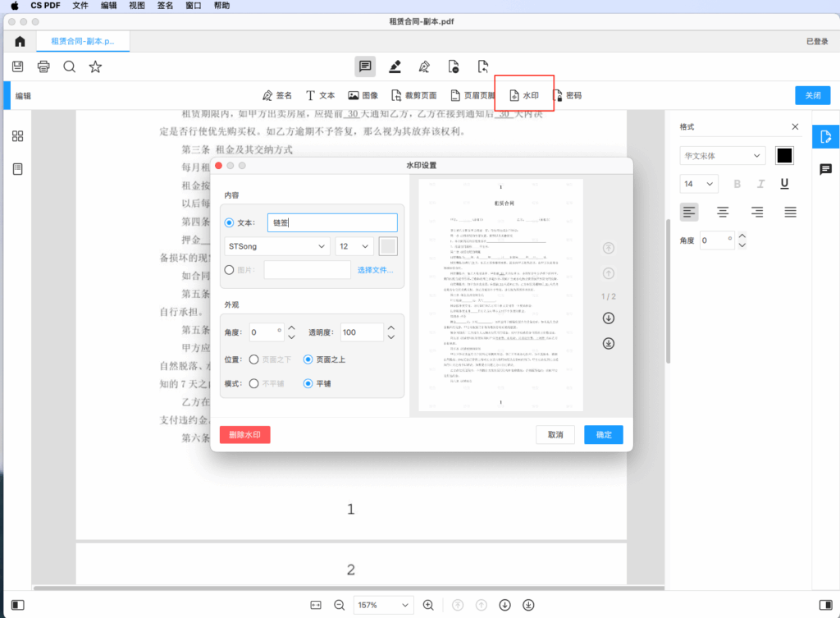The height and width of the screenshot is (618, 840).
Task: Open the outline page panel in left sidebar
Action: 18,169
